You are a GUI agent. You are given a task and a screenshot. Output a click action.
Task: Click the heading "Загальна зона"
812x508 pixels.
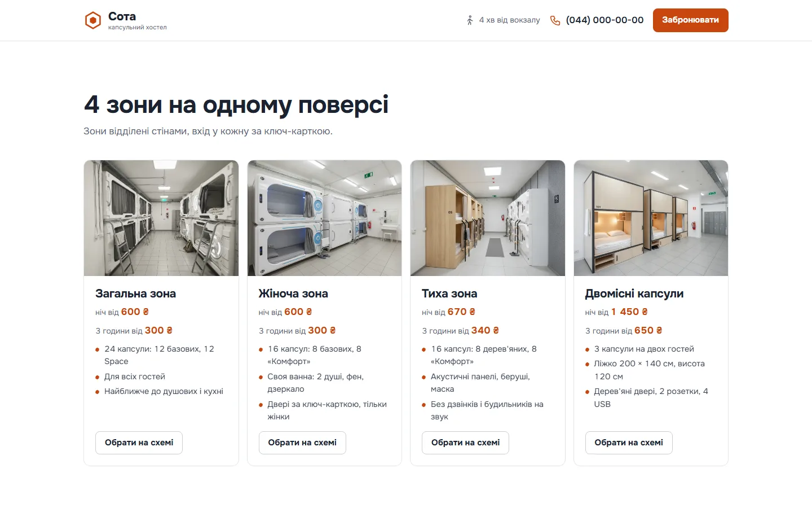click(136, 294)
